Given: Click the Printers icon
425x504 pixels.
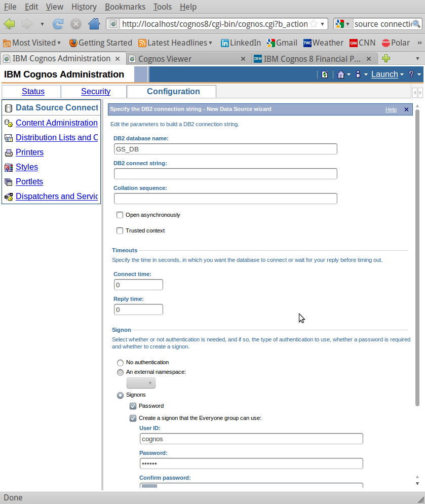Looking at the screenshot, I should coord(9,152).
